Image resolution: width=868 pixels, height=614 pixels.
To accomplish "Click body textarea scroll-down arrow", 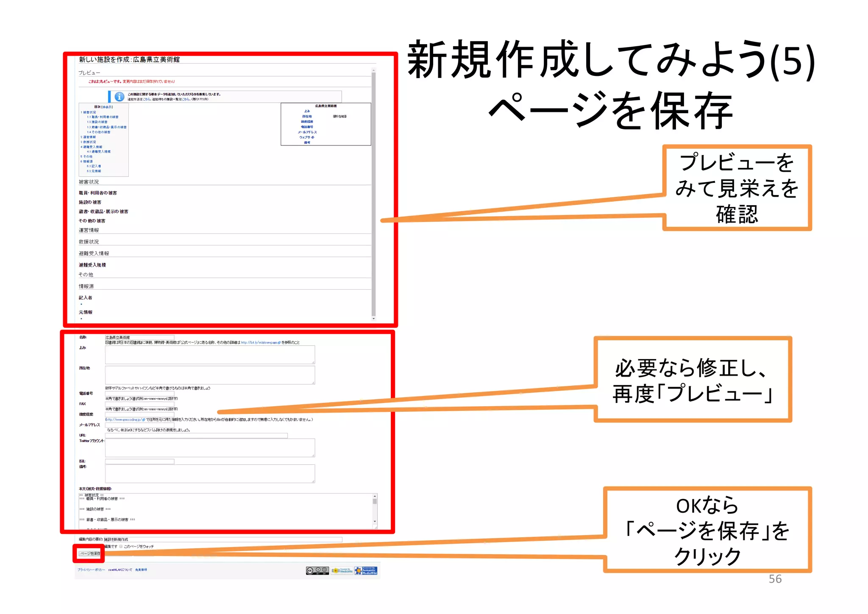I will tap(375, 522).
